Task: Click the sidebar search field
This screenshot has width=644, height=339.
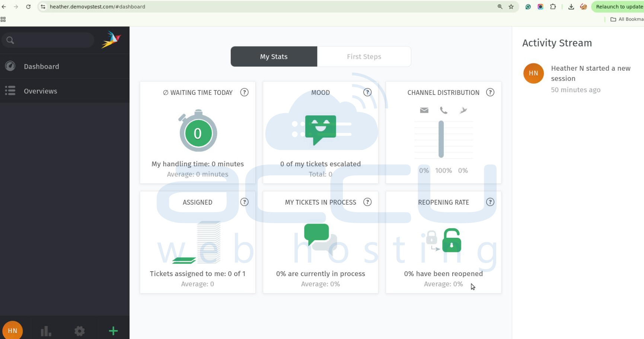Action: tap(48, 40)
